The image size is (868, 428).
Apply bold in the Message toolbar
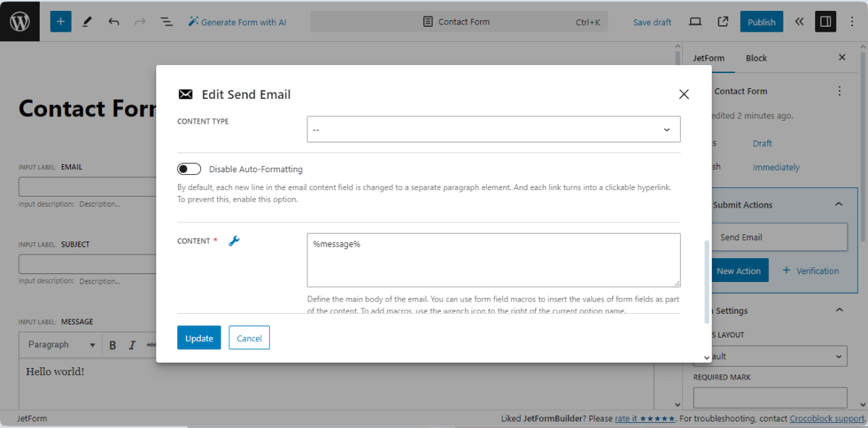pos(113,345)
